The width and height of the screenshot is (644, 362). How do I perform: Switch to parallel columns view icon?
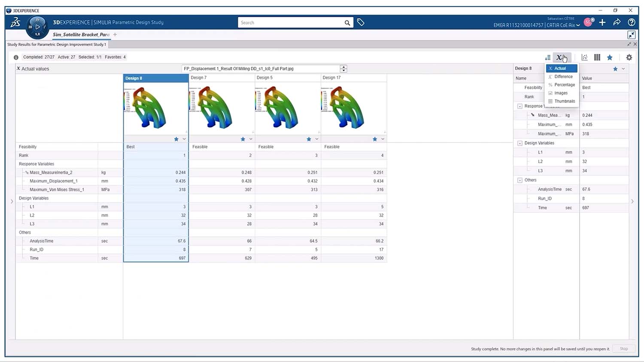pyautogui.click(x=597, y=57)
